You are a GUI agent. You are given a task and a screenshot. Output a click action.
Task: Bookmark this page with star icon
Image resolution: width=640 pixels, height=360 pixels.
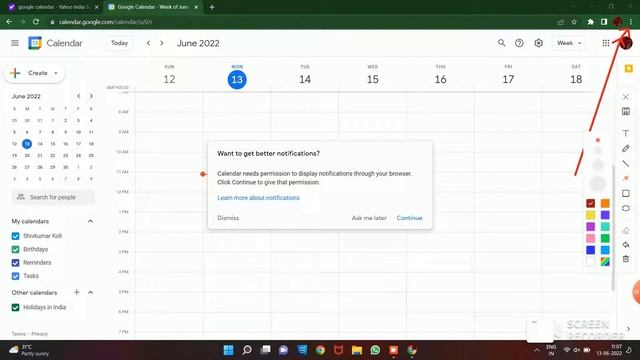pos(574,22)
